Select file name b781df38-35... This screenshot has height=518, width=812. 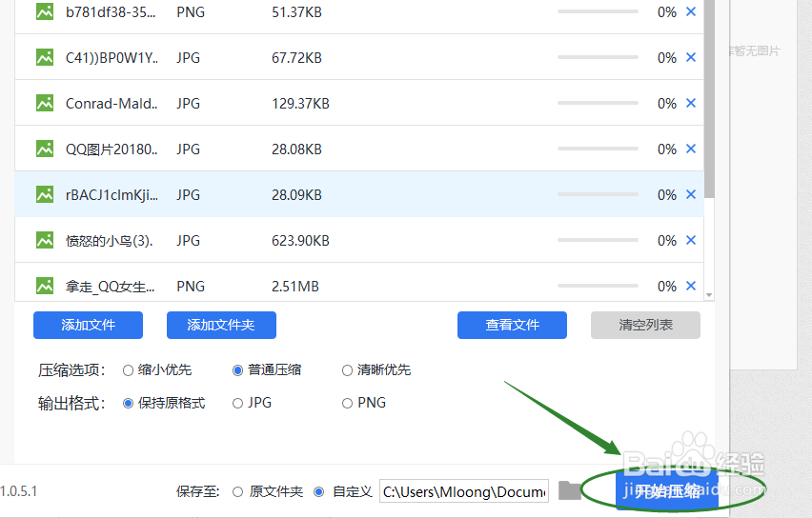(x=111, y=11)
